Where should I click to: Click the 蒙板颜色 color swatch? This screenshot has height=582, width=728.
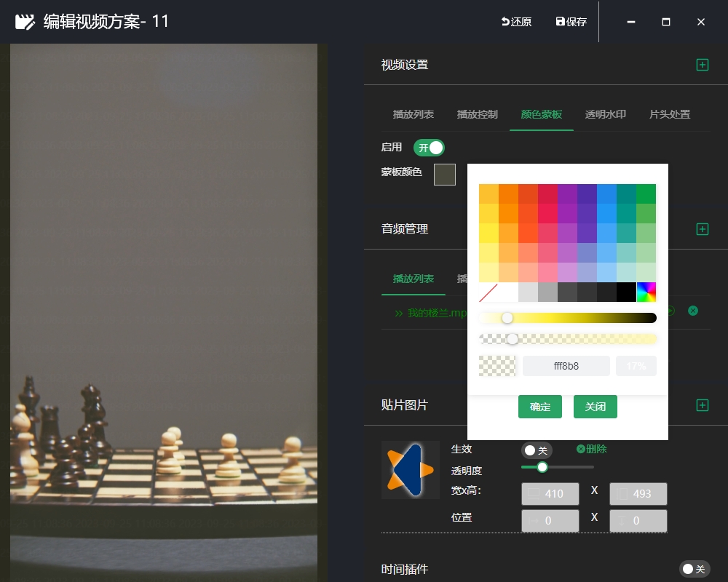point(445,175)
